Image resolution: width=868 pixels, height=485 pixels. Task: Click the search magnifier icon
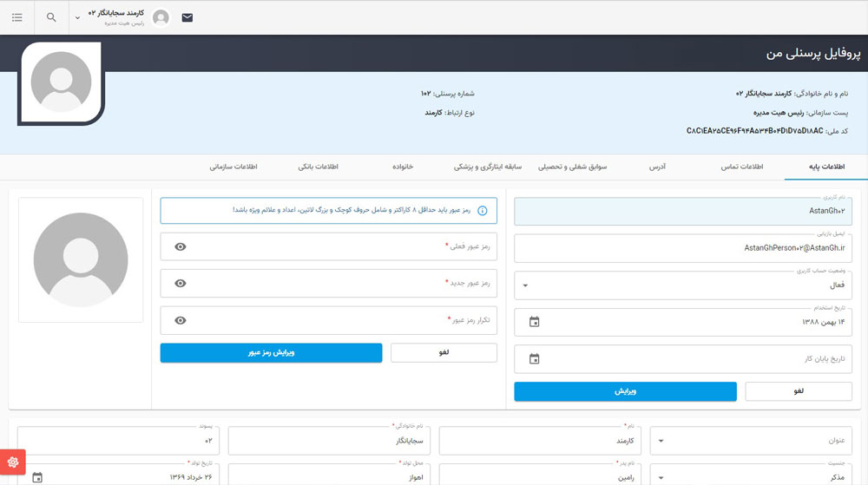coord(51,17)
